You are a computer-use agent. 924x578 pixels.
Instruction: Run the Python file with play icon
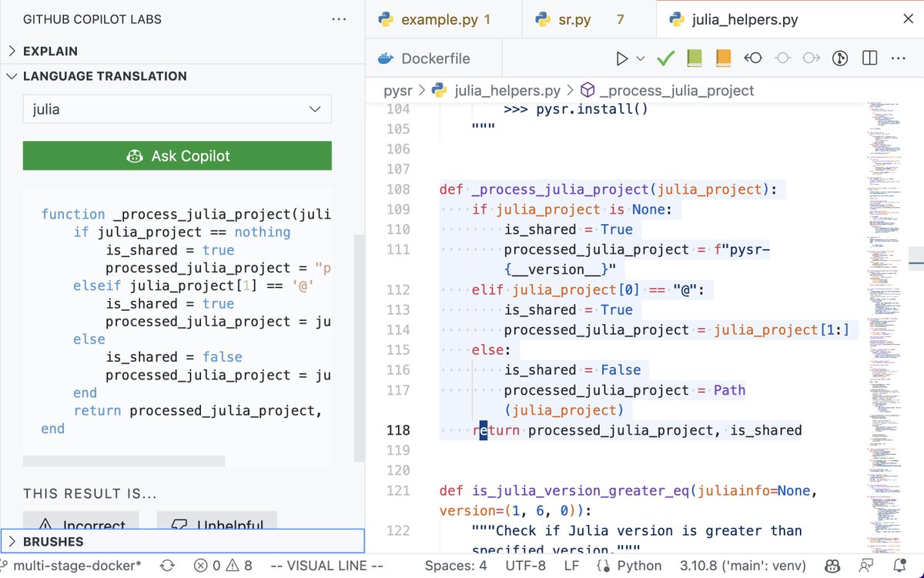pos(622,58)
